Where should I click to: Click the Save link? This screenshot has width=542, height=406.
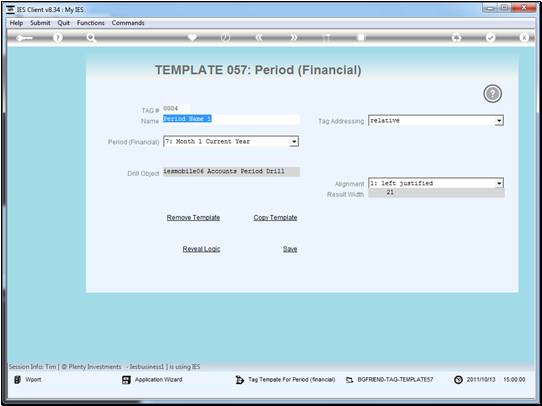click(290, 249)
